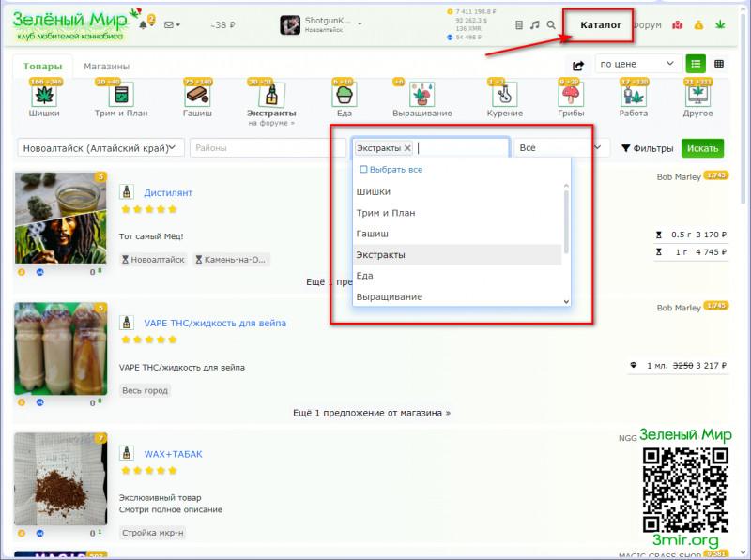Switch to list view layout icon
751x560 pixels.
pos(695,64)
